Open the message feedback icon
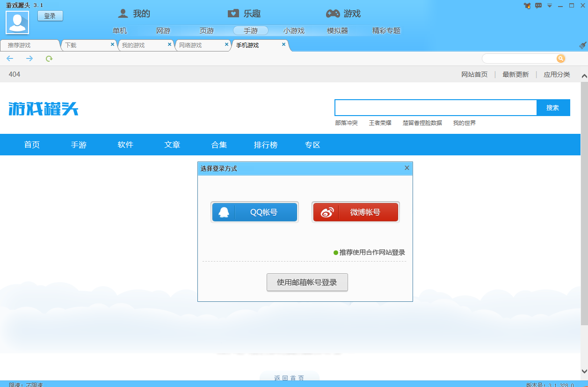588x387 pixels. (x=538, y=6)
